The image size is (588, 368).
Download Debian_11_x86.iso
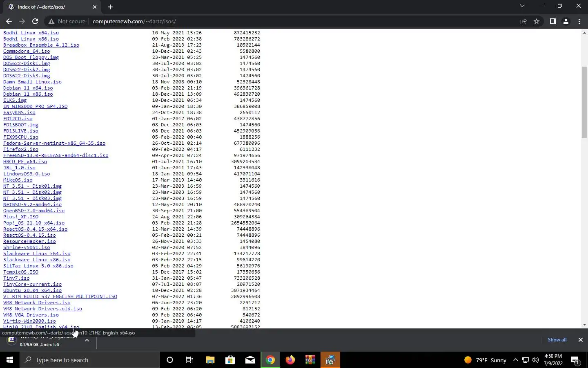[x=28, y=94]
